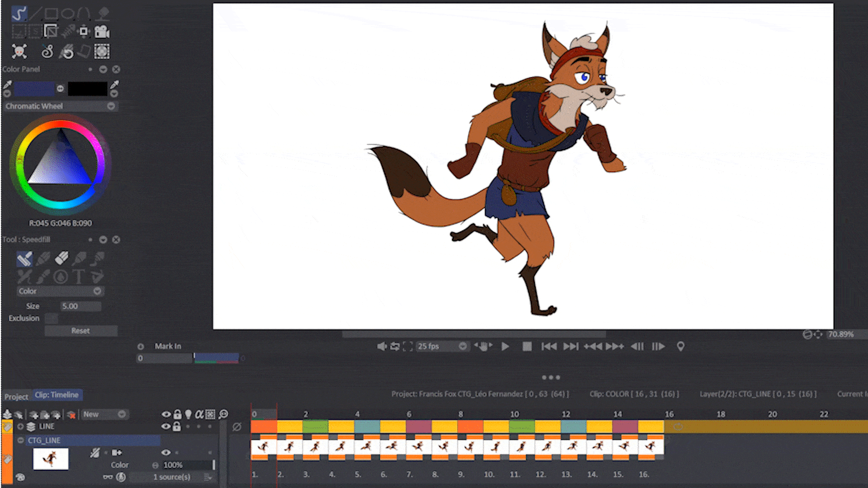This screenshot has height=488, width=868.
Task: Toggle the lock on LINE layer
Action: coord(177,427)
